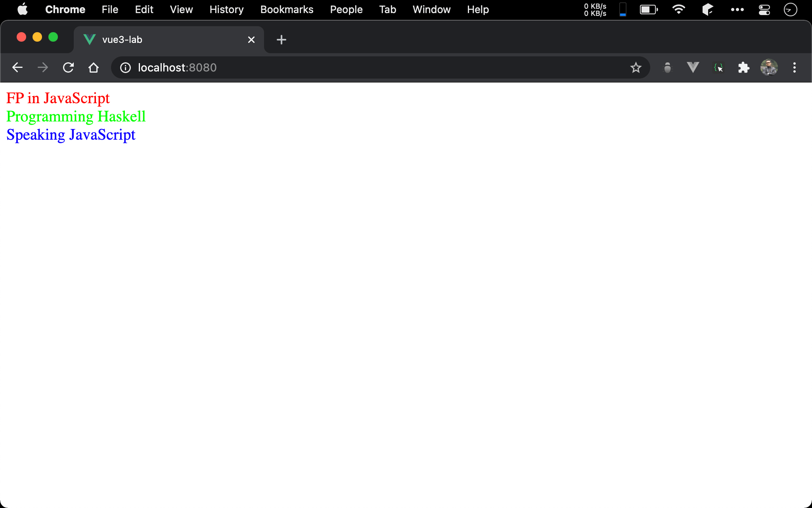This screenshot has width=812, height=508.
Task: Open macOS Control Center toggles icon
Action: click(x=764, y=10)
